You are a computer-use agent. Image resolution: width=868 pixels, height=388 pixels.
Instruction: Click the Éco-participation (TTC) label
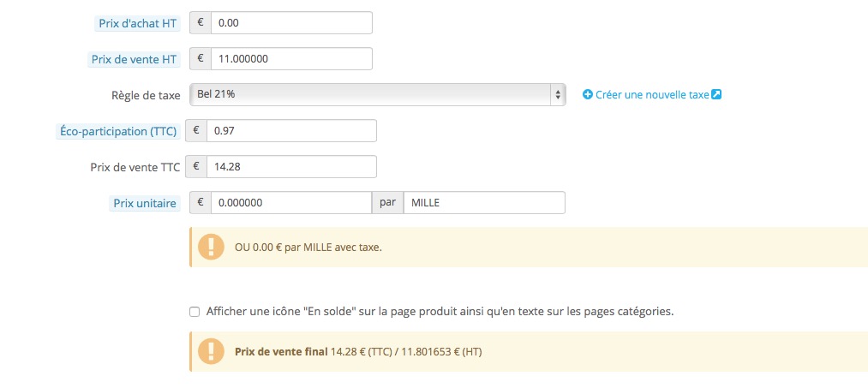coord(118,132)
